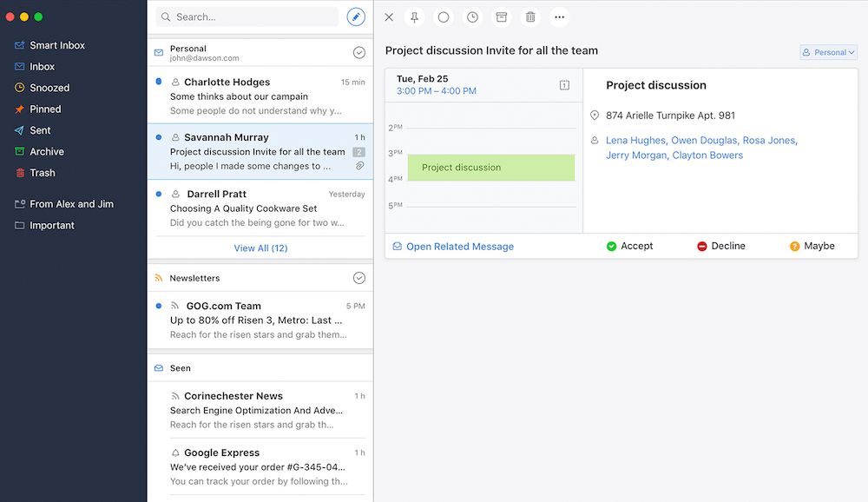Open the more options ellipsis menu
The image size is (868, 502).
[559, 17]
